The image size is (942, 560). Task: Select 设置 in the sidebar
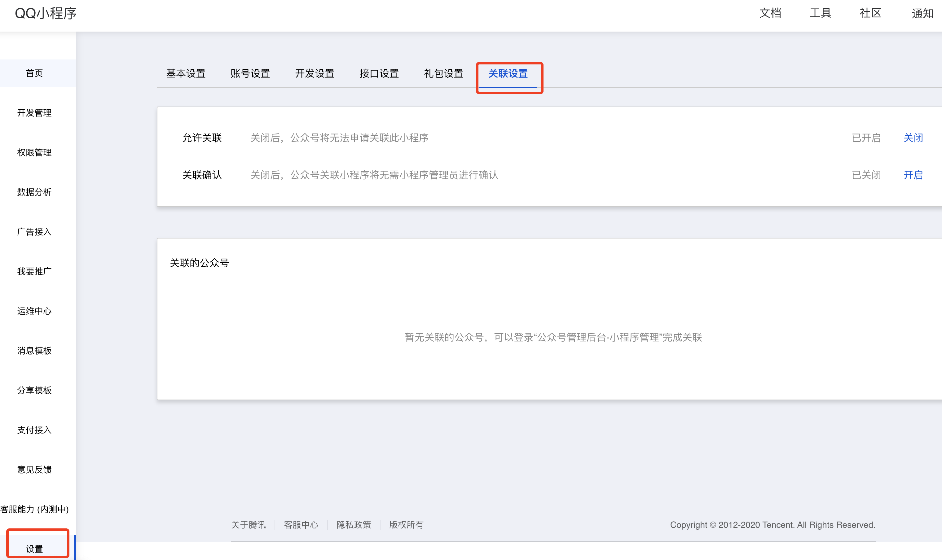(34, 549)
